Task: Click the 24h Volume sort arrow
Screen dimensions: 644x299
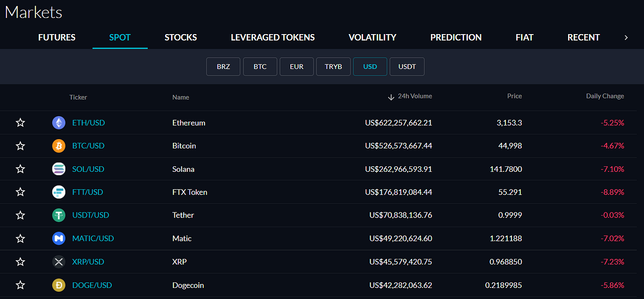Action: pos(391,97)
